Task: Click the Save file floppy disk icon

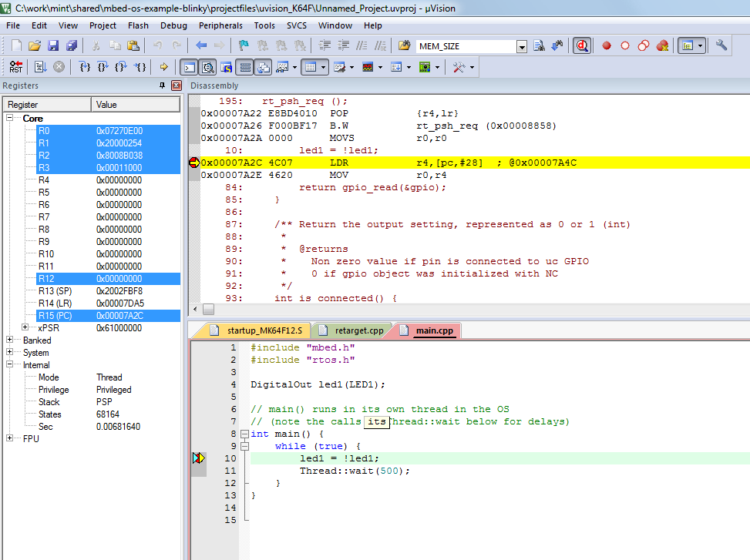Action: pyautogui.click(x=52, y=46)
